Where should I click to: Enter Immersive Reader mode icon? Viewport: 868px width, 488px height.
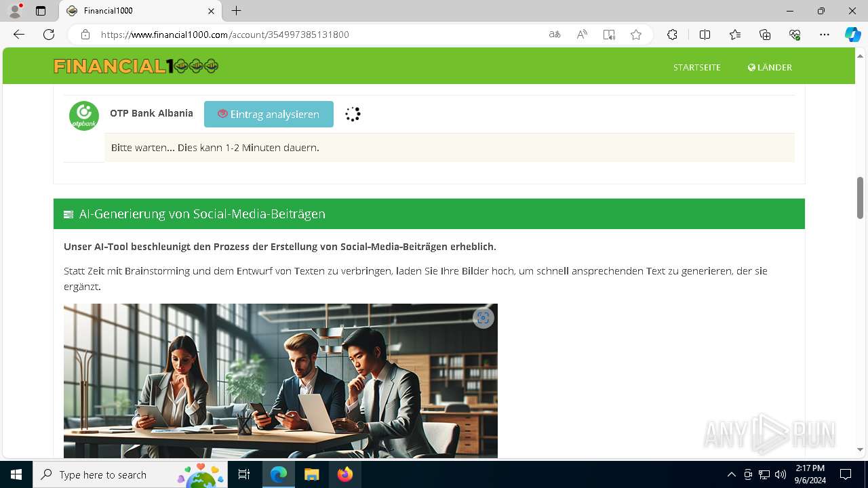point(609,35)
